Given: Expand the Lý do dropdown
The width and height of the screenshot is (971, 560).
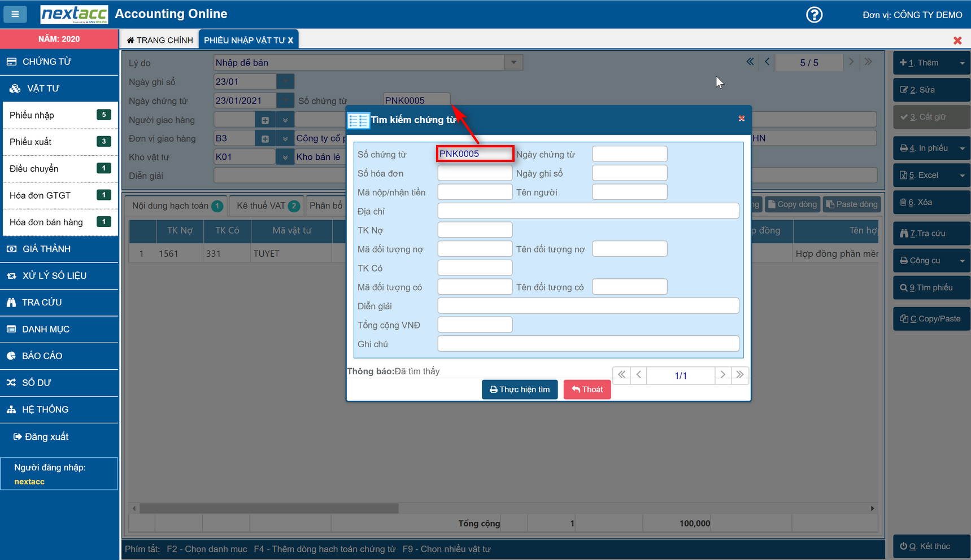Looking at the screenshot, I should click(x=513, y=63).
